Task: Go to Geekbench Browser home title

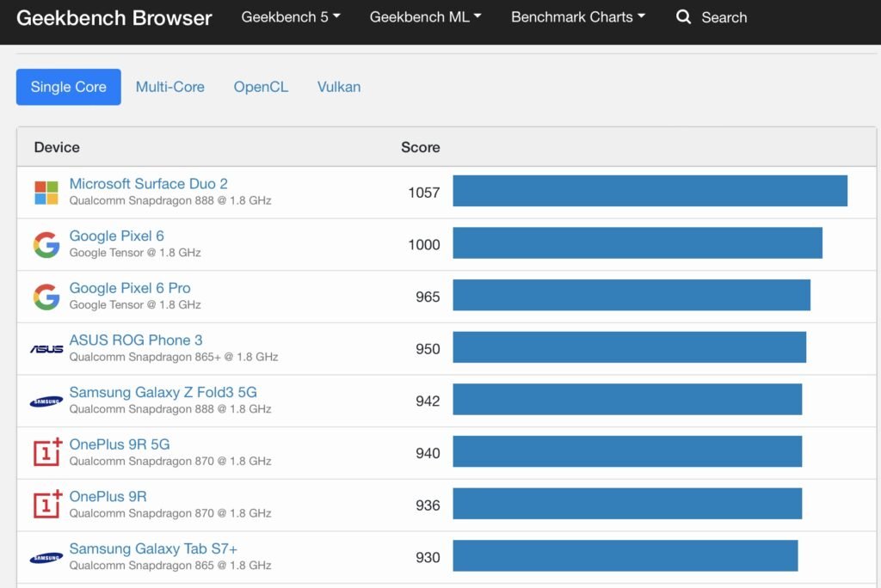Action: pos(114,18)
